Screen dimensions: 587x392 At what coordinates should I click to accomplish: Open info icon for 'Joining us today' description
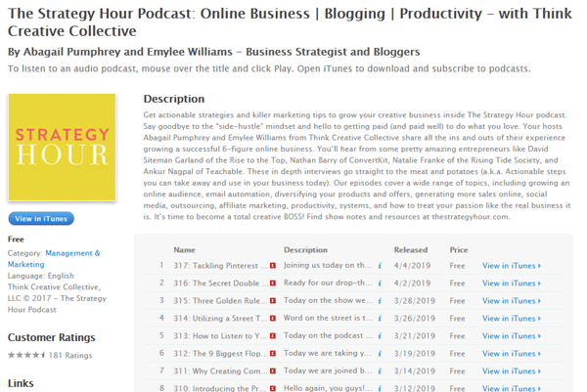coord(380,266)
